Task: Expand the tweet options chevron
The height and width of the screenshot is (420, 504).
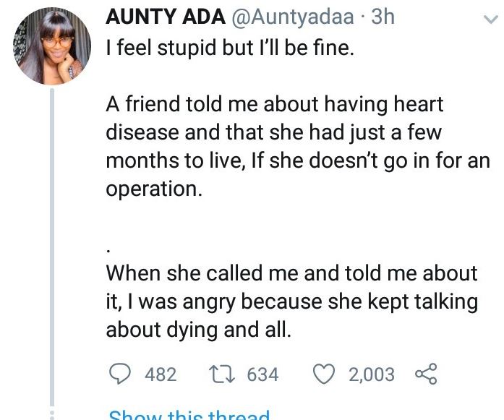Action: coord(489,23)
